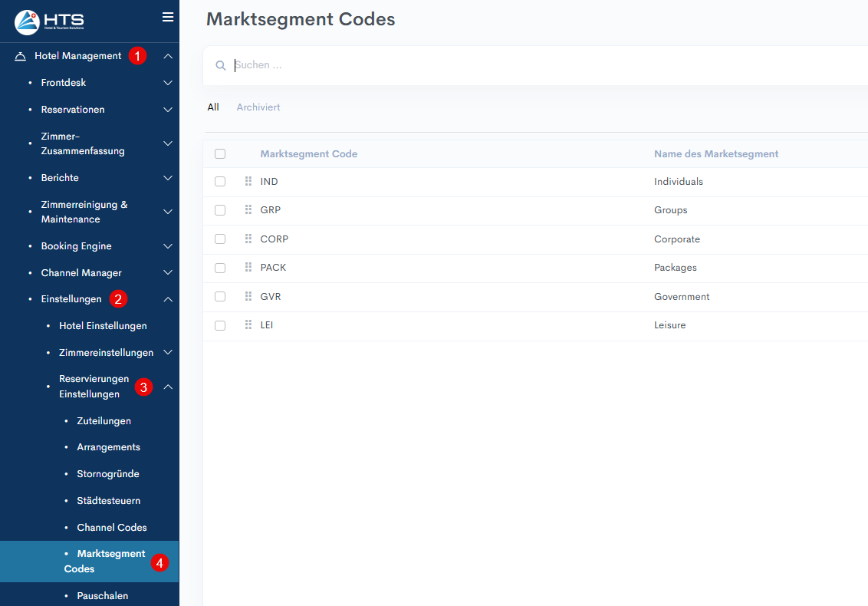This screenshot has height=606, width=868.
Task: Click drag handle of GVR row
Action: pos(248,296)
